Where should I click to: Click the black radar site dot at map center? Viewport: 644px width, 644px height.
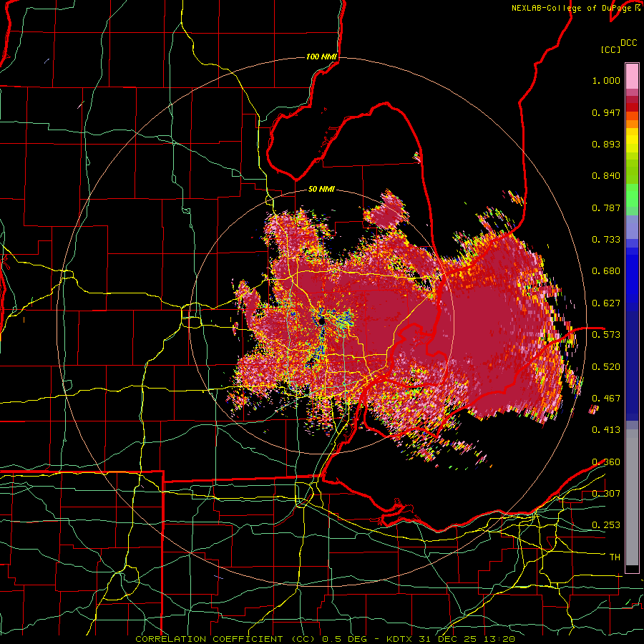[x=321, y=321]
